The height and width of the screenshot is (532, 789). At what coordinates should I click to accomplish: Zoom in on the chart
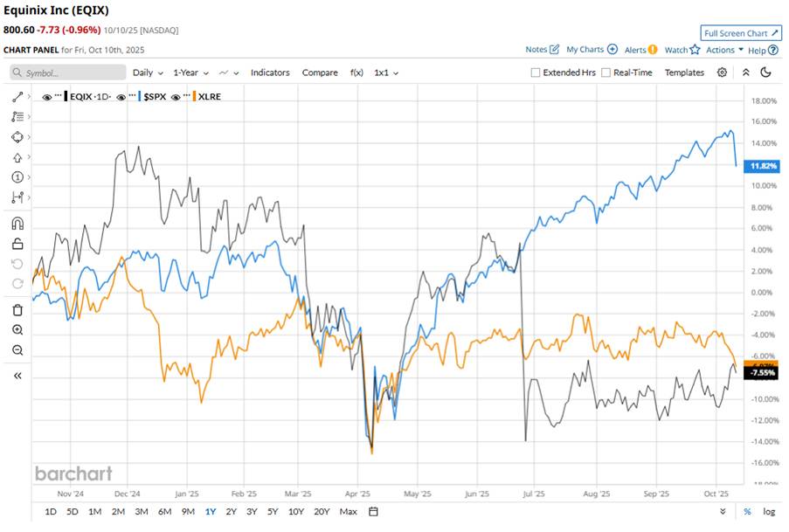pos(17,330)
